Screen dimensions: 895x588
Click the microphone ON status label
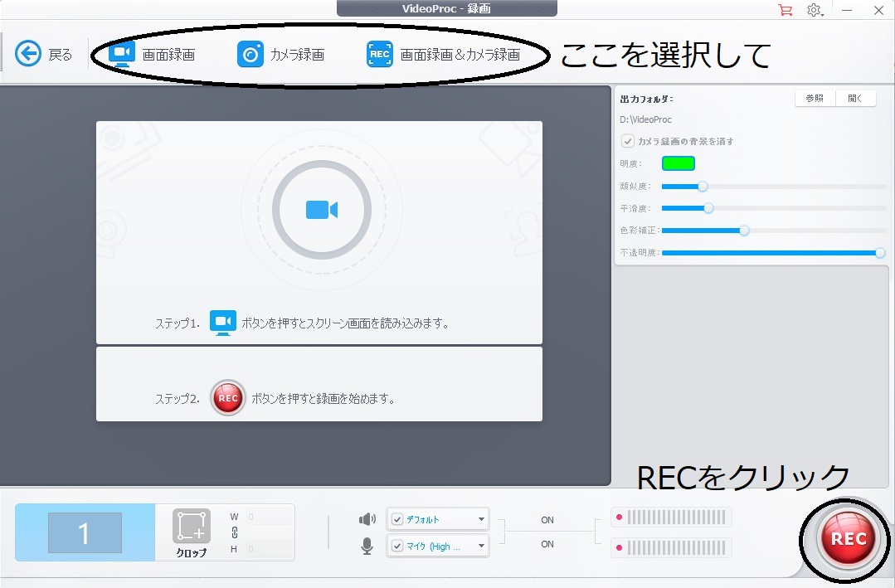[x=547, y=544]
